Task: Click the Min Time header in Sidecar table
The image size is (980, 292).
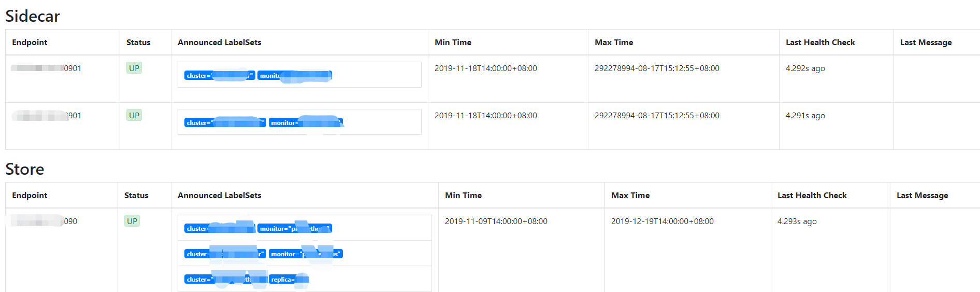Action: coord(453,43)
